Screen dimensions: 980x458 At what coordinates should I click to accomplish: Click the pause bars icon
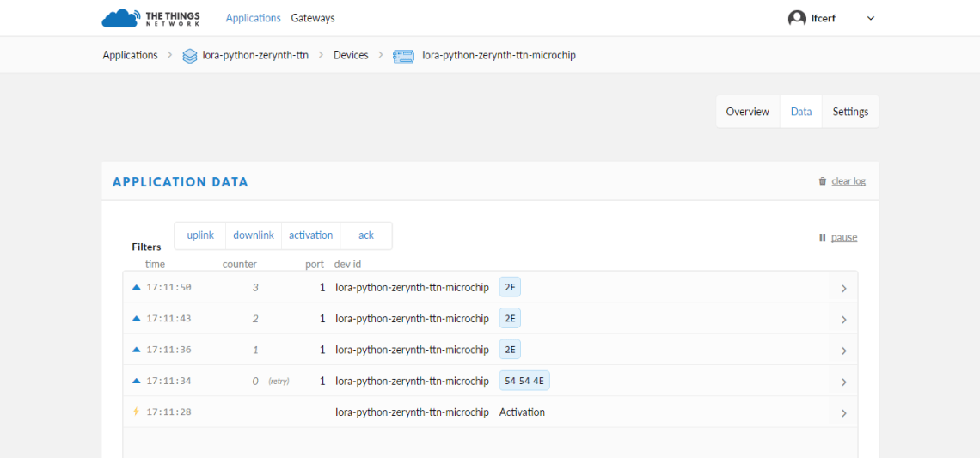coord(823,237)
